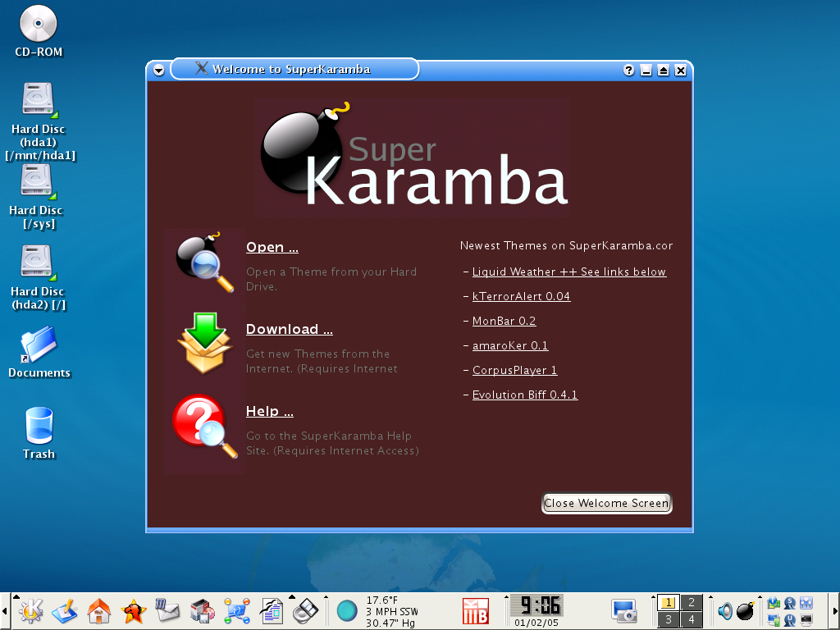Collapse the panel using left edge arrow
This screenshot has height=630, width=840.
coord(4,610)
